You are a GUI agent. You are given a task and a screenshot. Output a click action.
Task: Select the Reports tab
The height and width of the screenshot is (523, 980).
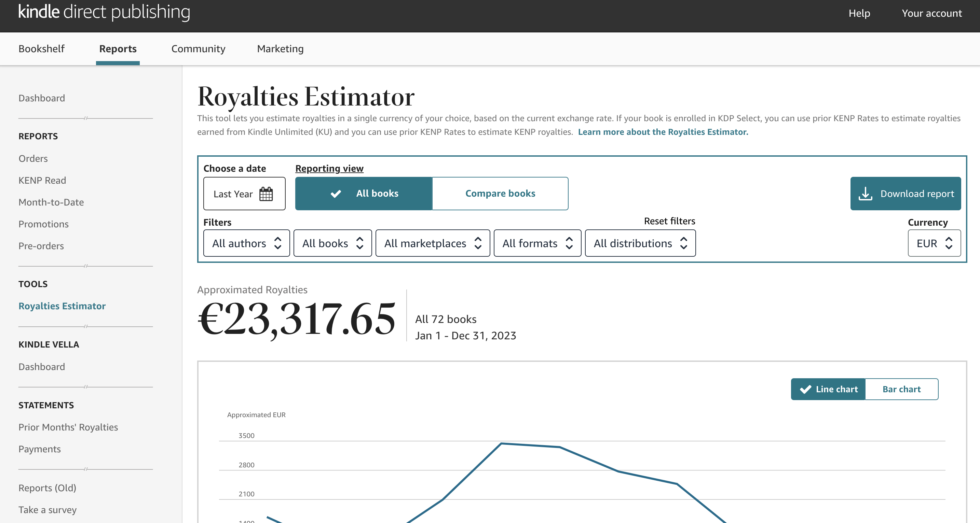tap(118, 49)
